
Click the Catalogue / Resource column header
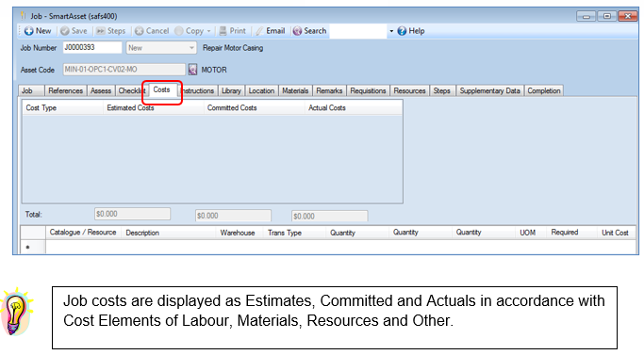[x=83, y=233]
